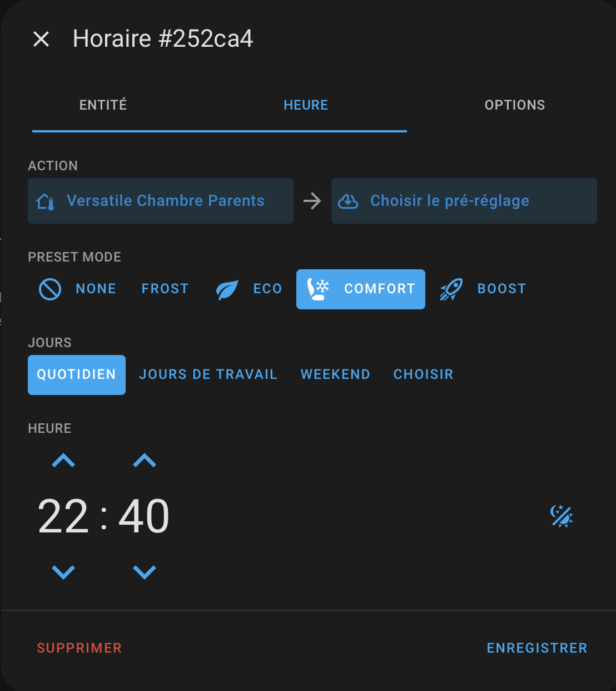Image resolution: width=616 pixels, height=691 pixels.
Task: Click the rocket Boost icon
Action: point(451,289)
